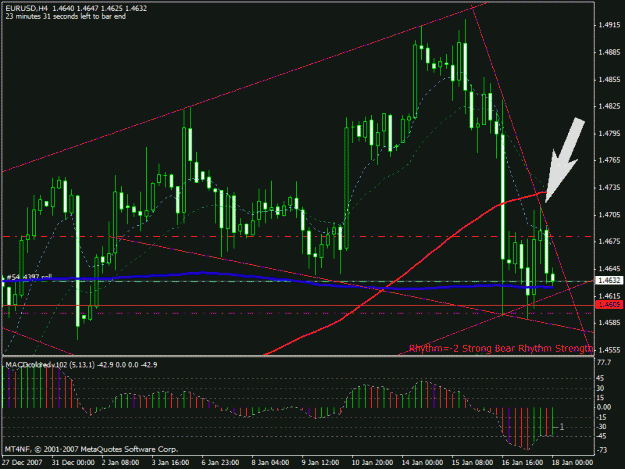Select the positive 30 MACD scale value
This screenshot has height=469, width=625.
(x=600, y=388)
